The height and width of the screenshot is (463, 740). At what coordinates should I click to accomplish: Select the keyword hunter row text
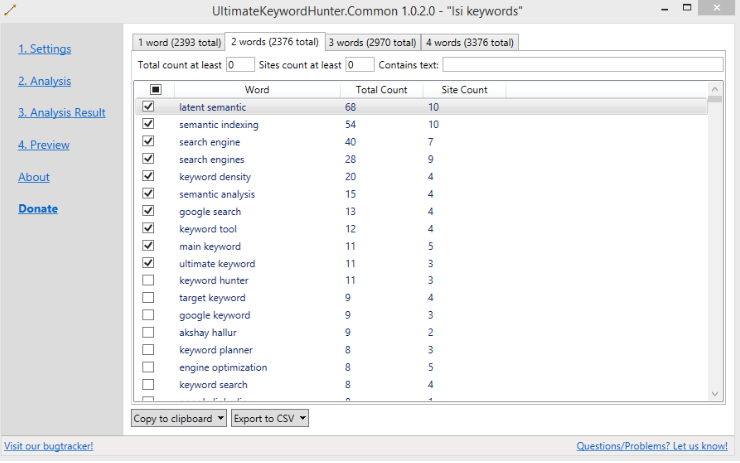(214, 281)
